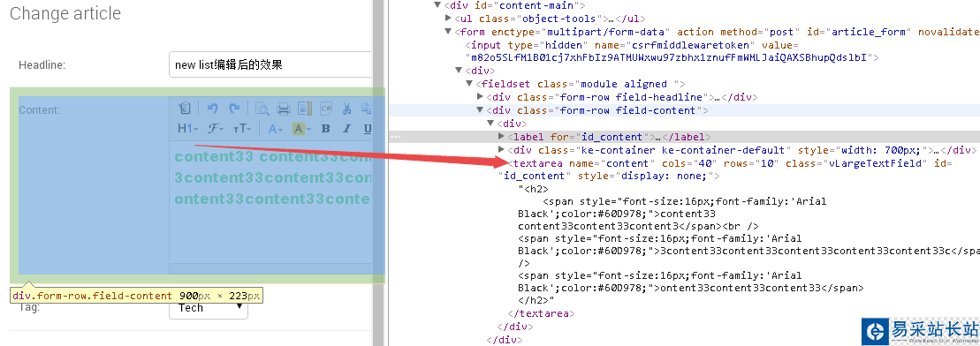The height and width of the screenshot is (346, 980).
Task: Expand the div form-row field-headline node
Action: click(479, 97)
